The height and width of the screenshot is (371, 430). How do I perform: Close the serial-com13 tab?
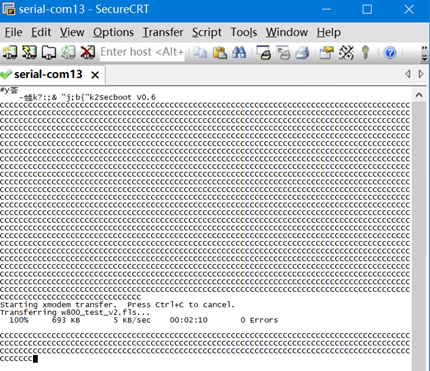[95, 75]
